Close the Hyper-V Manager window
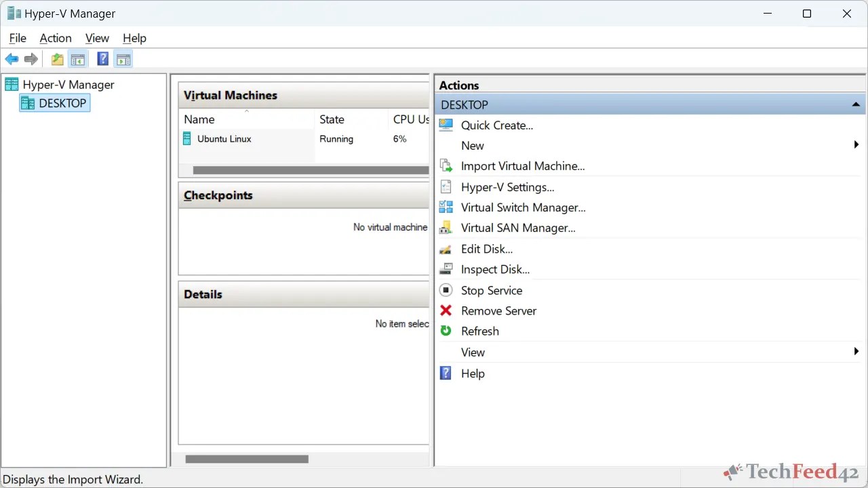 [847, 14]
